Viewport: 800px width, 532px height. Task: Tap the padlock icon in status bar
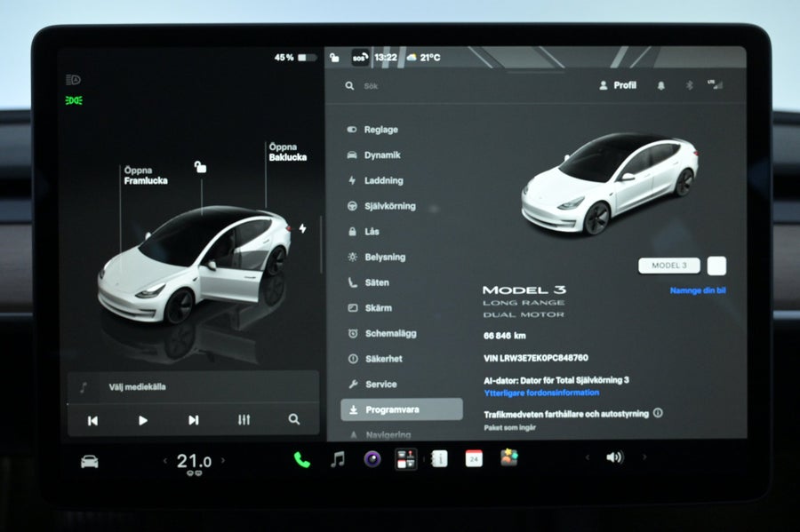(334, 57)
